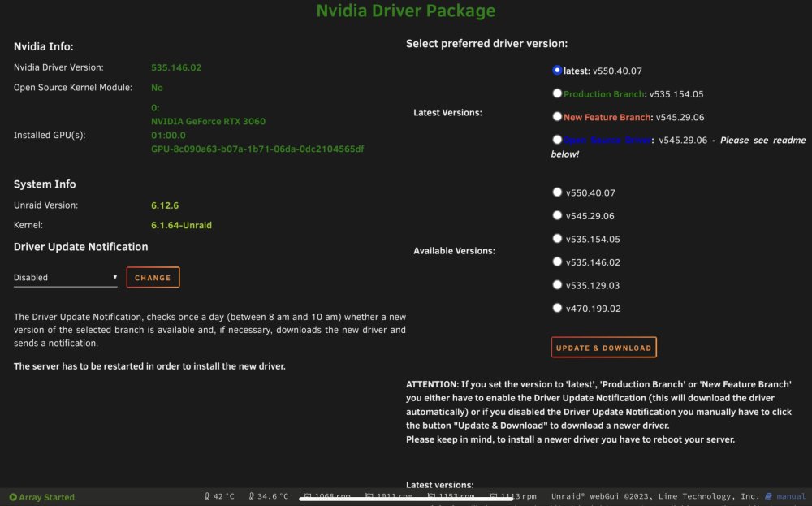Click the New Feature Branch label

pos(607,117)
